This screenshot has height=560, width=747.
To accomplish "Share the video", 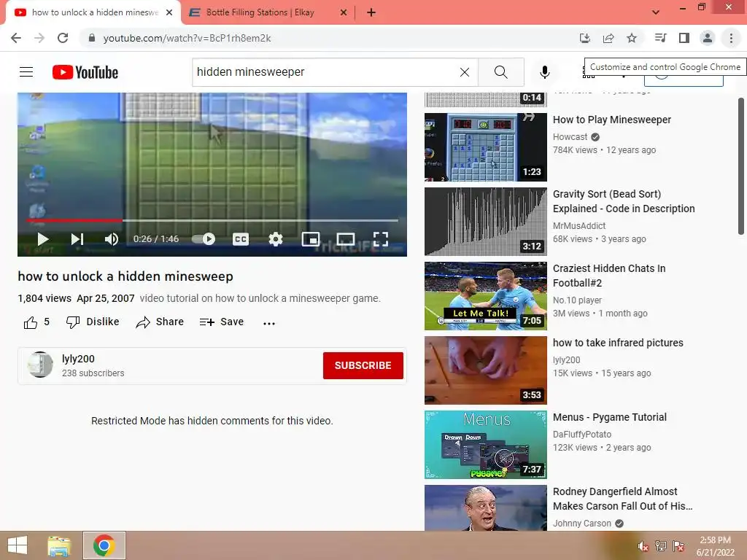I will point(160,322).
